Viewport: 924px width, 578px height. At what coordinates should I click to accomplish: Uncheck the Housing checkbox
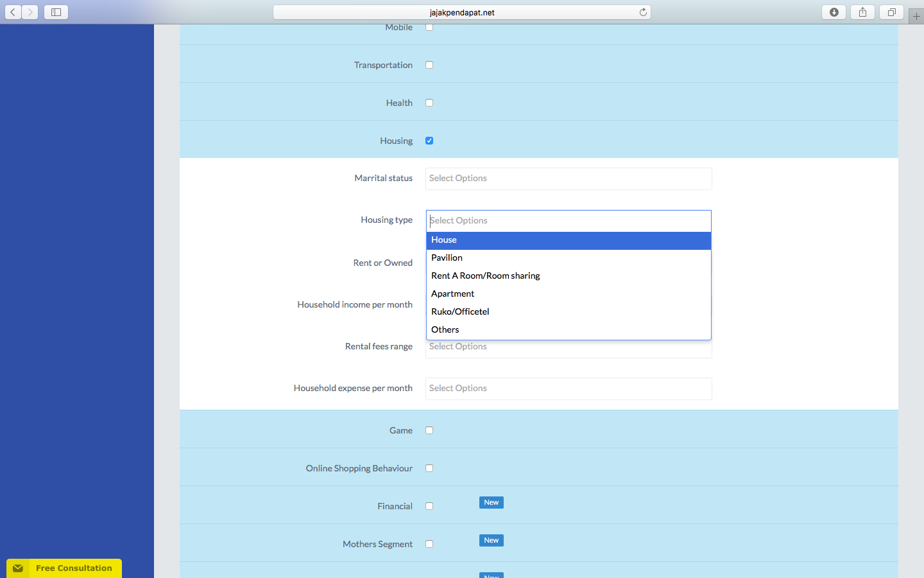429,141
